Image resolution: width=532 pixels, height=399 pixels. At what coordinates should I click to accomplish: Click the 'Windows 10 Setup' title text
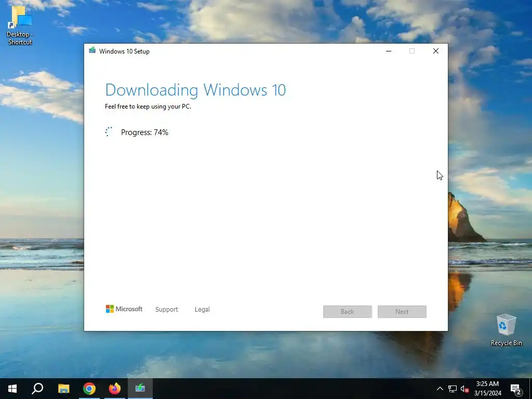[124, 51]
